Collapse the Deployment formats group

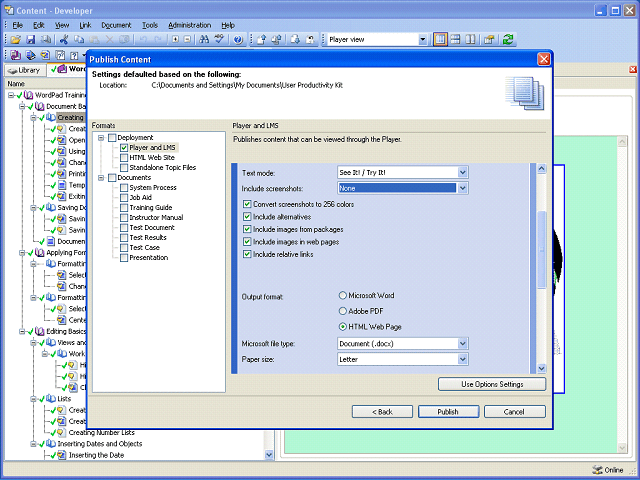[101, 138]
